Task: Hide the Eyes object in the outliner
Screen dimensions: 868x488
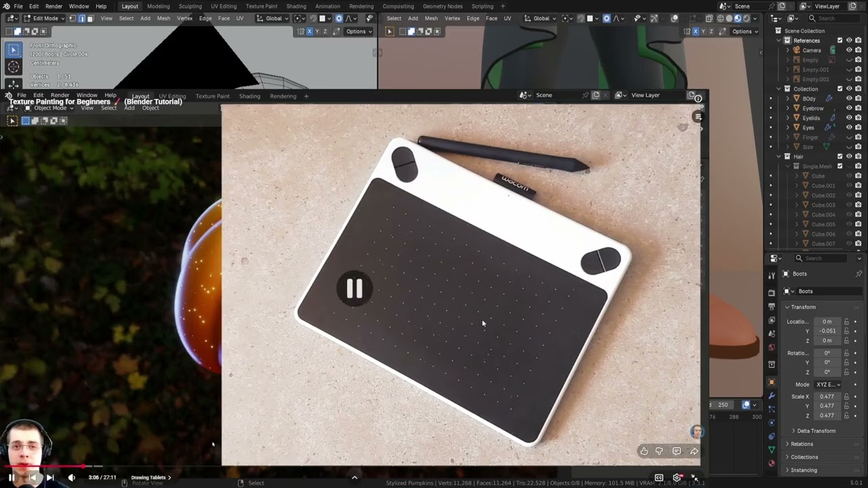Action: point(849,127)
